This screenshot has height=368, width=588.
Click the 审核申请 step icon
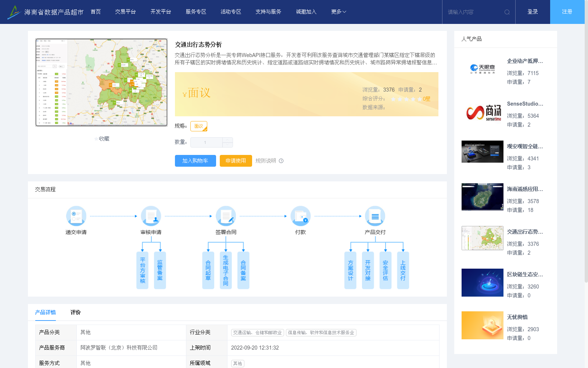[151, 216]
